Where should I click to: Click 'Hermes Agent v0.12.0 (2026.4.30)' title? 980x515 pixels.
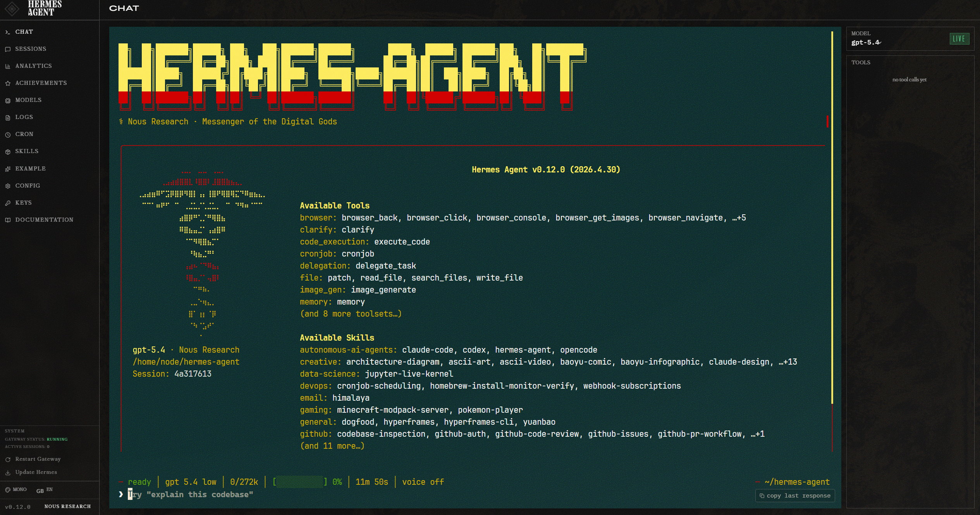(x=546, y=170)
